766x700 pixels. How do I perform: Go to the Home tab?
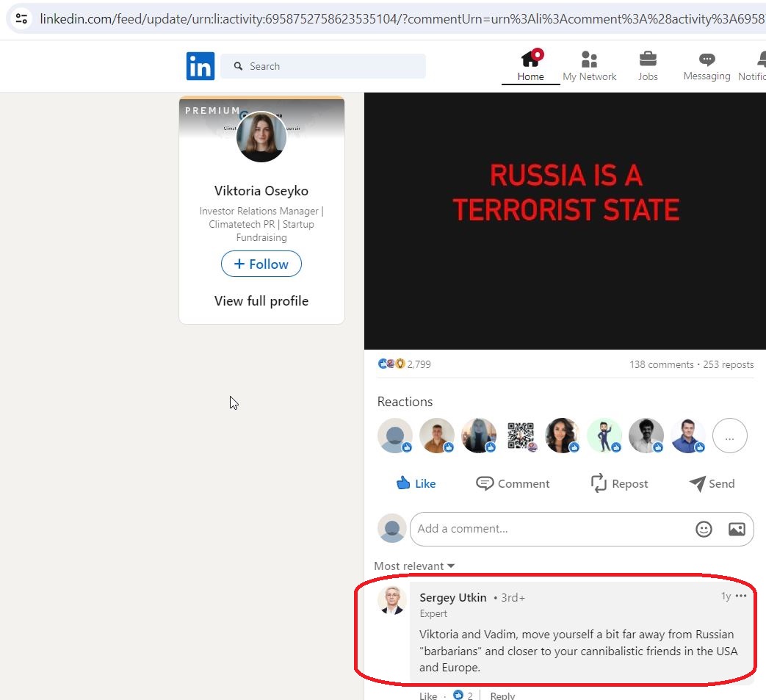tap(530, 66)
